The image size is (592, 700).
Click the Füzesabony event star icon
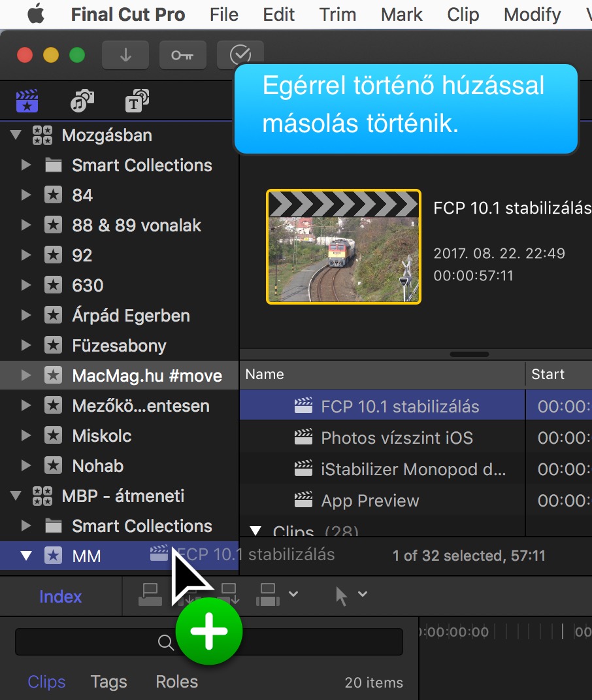coord(53,345)
